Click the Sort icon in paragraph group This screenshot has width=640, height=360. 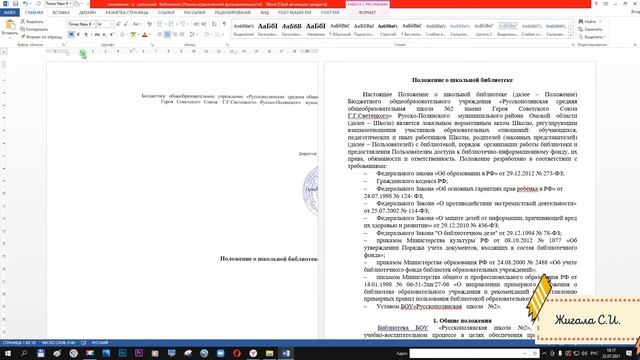tap(214, 24)
